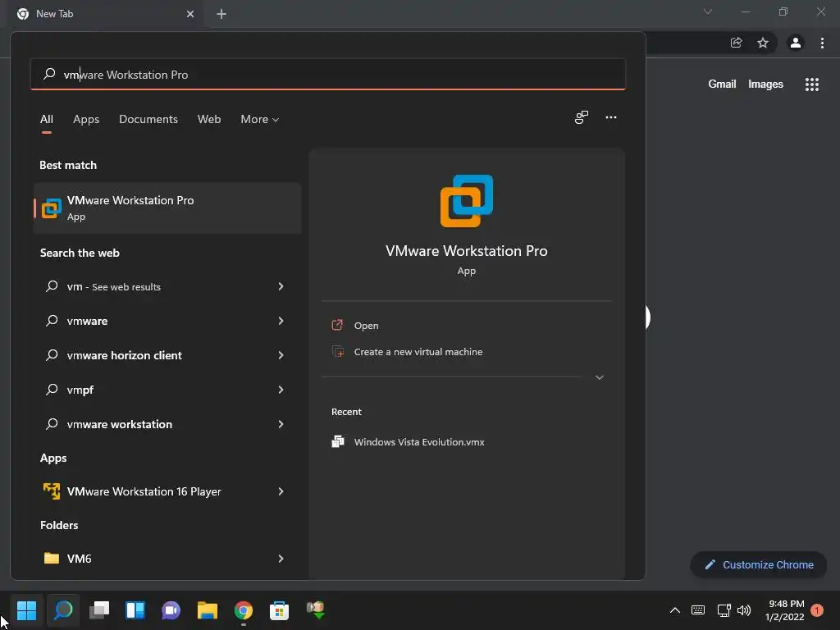Click Gmail link in Chrome
The width and height of the screenshot is (840, 630).
(x=722, y=84)
